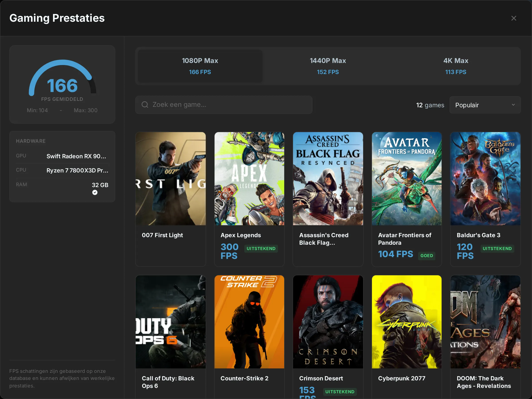532x399 pixels.
Task: Click the search magnifier icon
Action: [x=145, y=105]
